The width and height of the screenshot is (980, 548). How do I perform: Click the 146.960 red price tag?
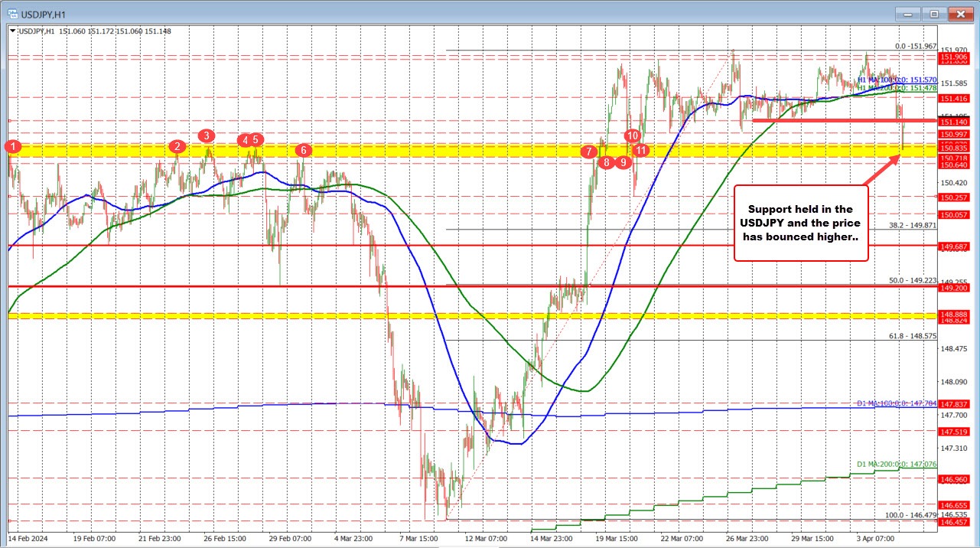click(954, 479)
